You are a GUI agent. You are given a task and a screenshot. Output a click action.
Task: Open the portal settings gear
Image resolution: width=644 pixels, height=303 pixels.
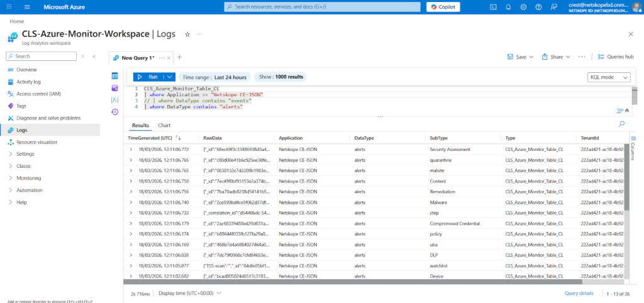[x=523, y=7]
